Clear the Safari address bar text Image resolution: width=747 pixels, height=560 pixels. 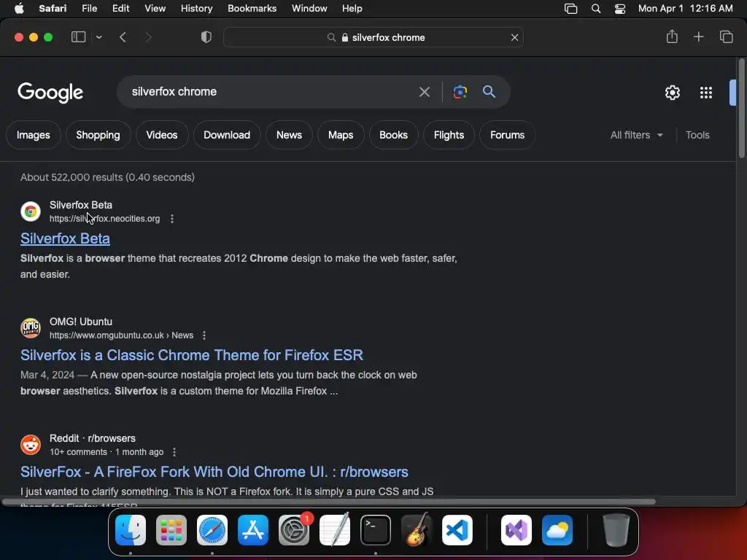click(514, 37)
